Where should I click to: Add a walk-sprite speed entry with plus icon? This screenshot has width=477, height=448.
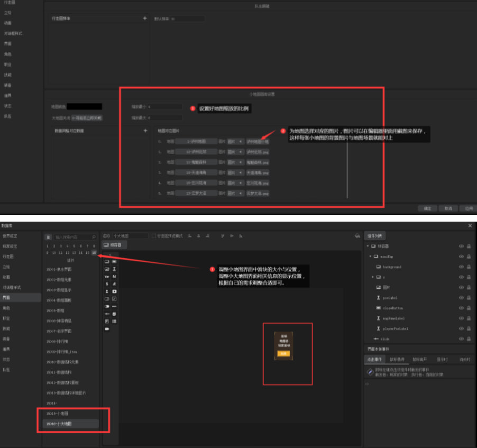145,19
